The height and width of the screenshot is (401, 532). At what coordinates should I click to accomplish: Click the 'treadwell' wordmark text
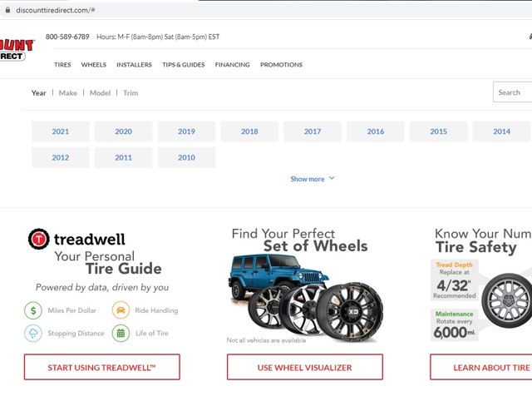[x=90, y=239]
